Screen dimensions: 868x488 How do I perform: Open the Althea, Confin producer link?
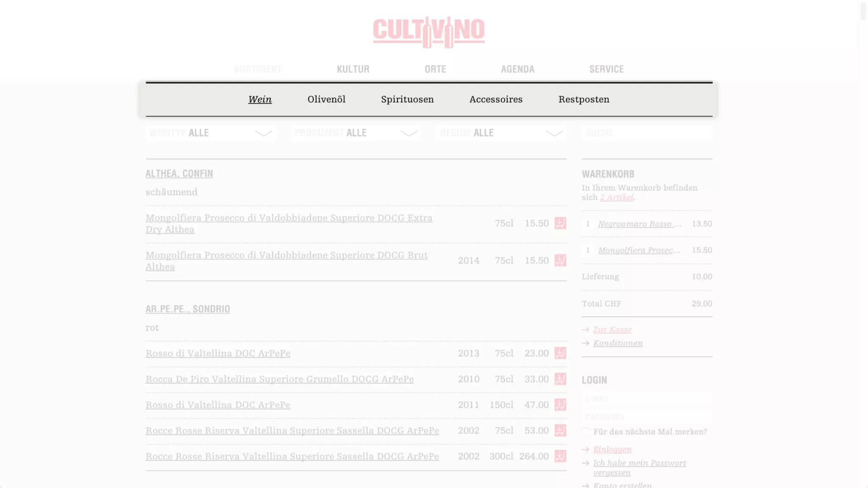(179, 174)
